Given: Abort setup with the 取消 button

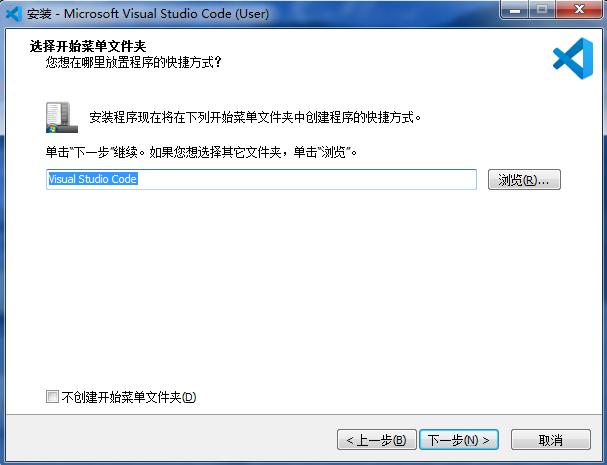Looking at the screenshot, I should (x=550, y=439).
